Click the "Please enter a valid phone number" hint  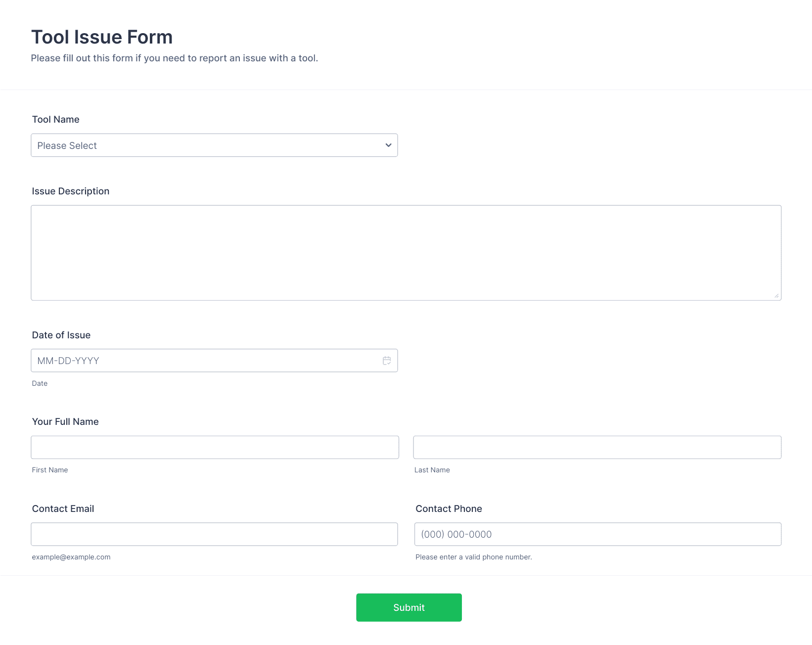(474, 557)
